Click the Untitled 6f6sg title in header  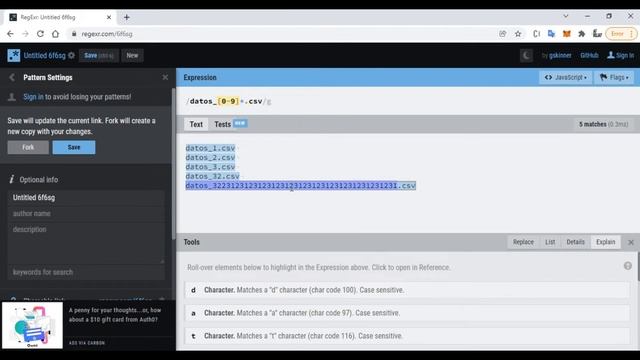click(44, 56)
